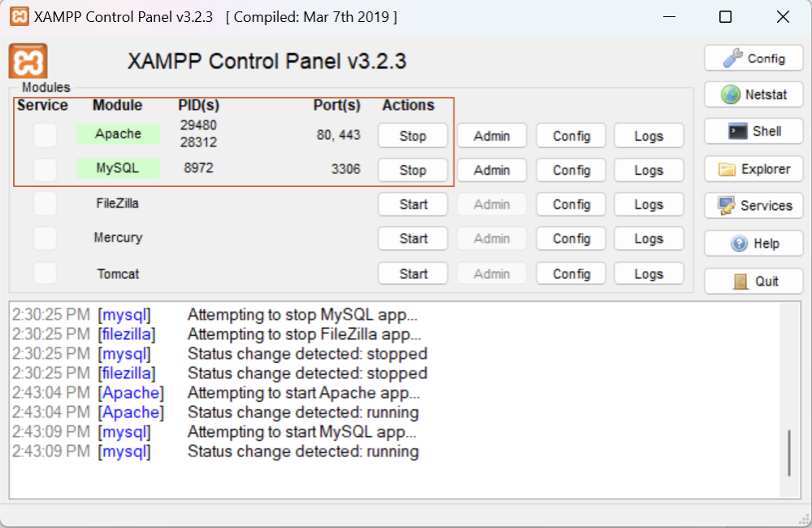Screen dimensions: 812x528
Task: View Logs for the Mercury module
Action: click(x=648, y=238)
